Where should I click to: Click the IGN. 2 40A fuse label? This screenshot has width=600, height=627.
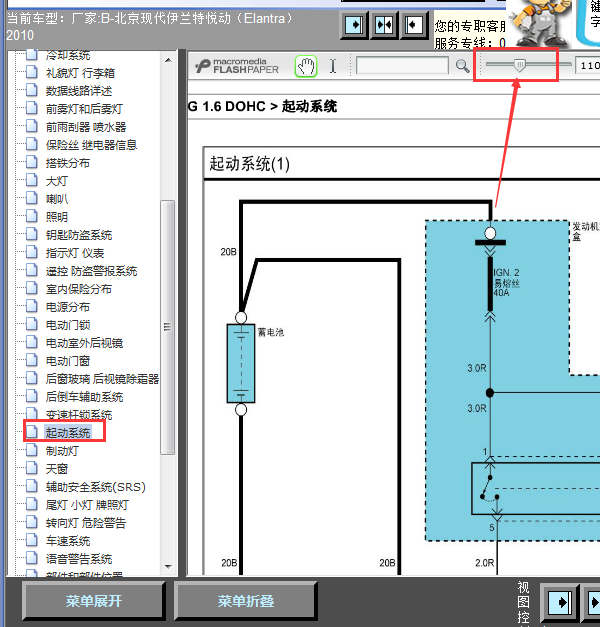click(506, 283)
